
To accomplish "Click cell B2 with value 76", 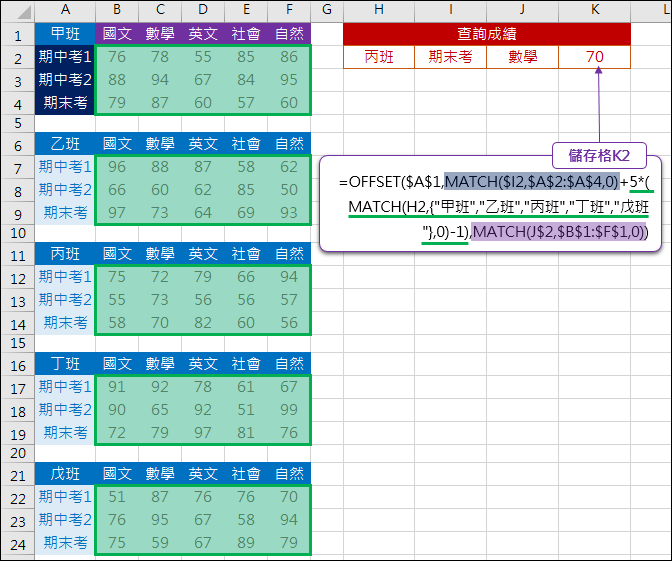I will [x=117, y=57].
